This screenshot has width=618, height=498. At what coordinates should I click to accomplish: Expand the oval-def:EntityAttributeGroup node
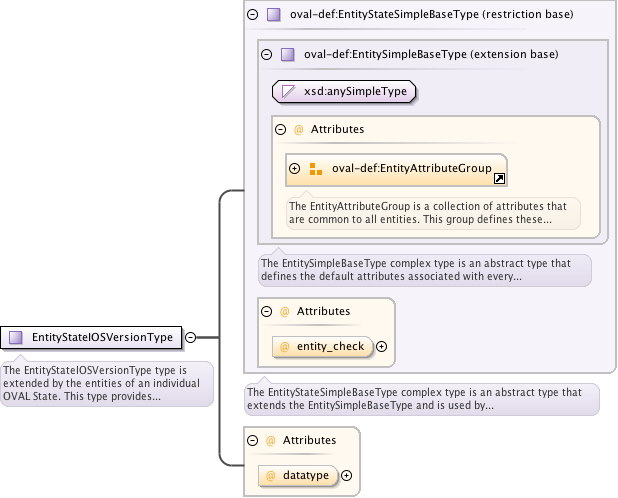(x=295, y=169)
